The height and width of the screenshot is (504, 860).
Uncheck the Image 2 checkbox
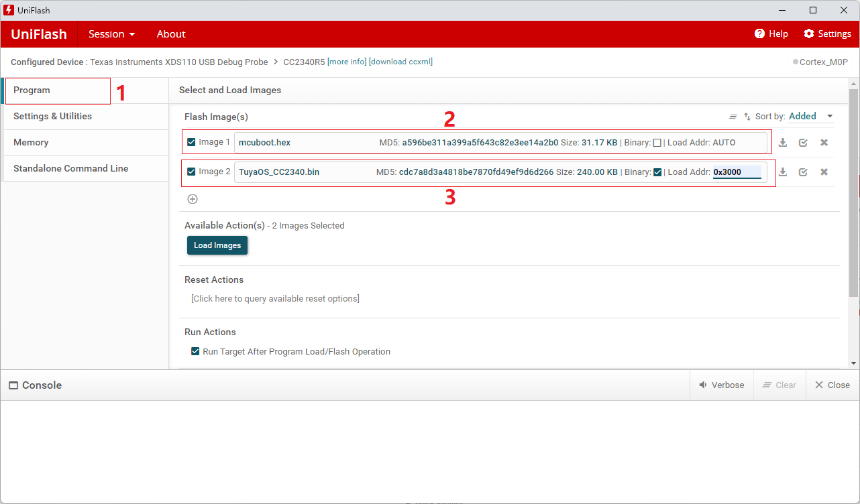[192, 172]
